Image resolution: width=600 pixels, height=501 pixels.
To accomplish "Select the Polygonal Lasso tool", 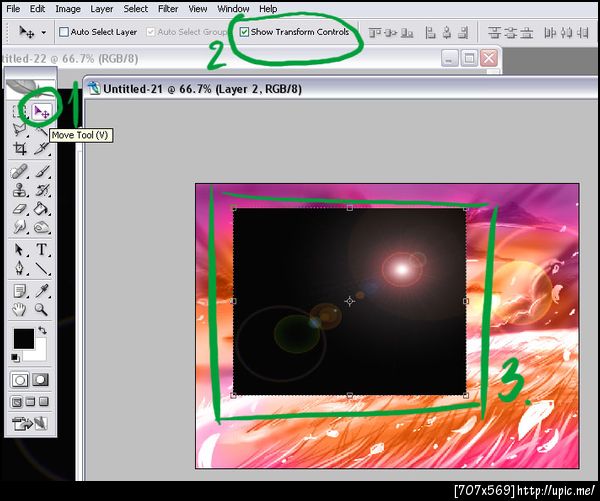I will pos(19,129).
